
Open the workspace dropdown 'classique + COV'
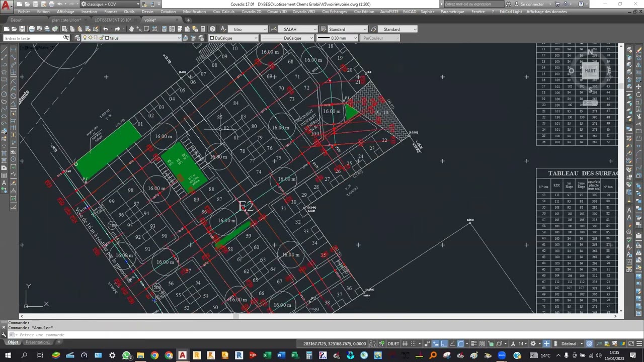(111, 4)
